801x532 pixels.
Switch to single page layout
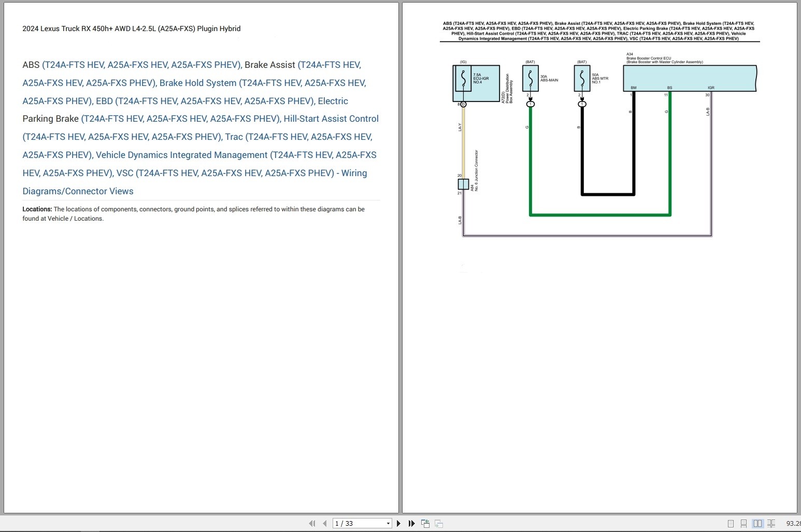[x=731, y=524]
